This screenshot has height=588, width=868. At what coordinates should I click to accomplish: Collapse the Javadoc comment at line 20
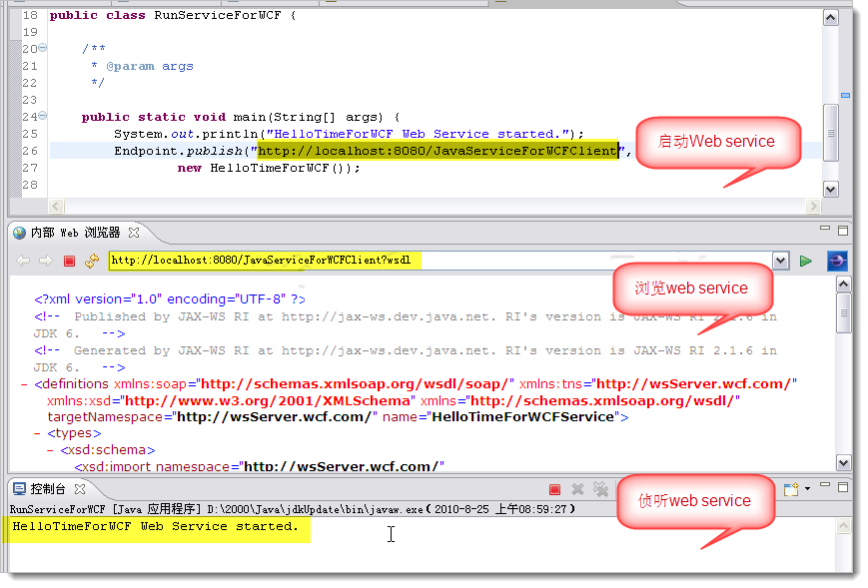tap(43, 48)
